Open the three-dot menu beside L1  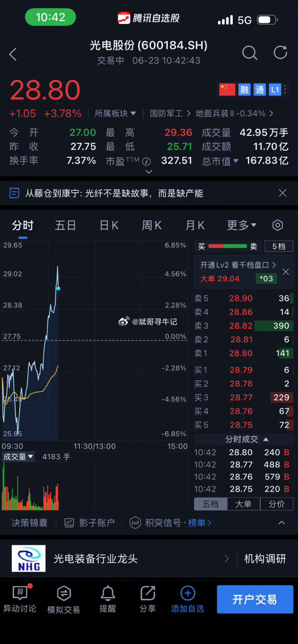pos(285,89)
